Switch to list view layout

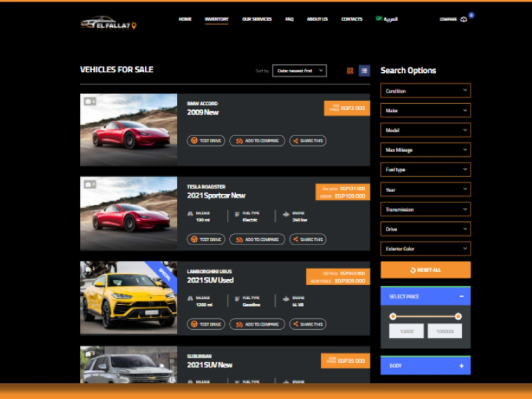point(364,71)
